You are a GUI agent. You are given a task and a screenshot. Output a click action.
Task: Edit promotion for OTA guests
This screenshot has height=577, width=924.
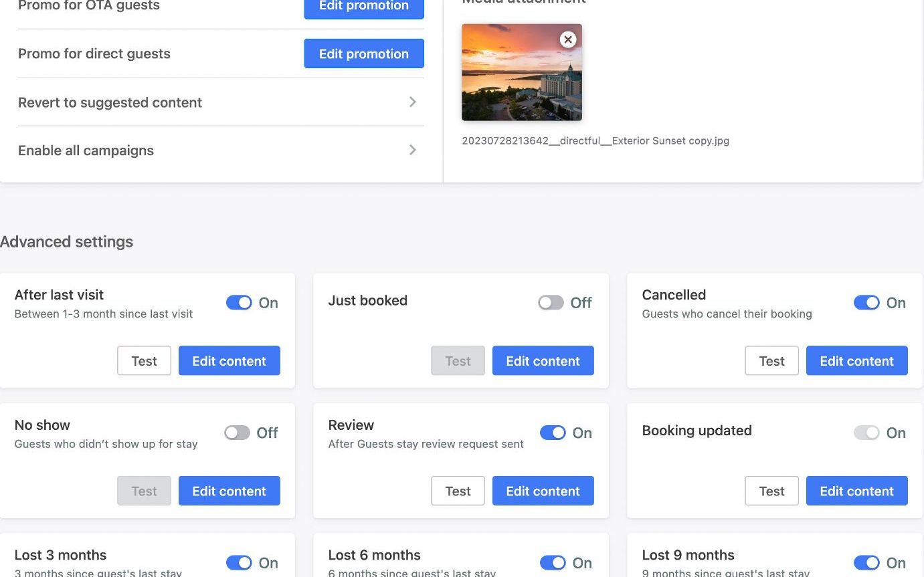(x=363, y=7)
